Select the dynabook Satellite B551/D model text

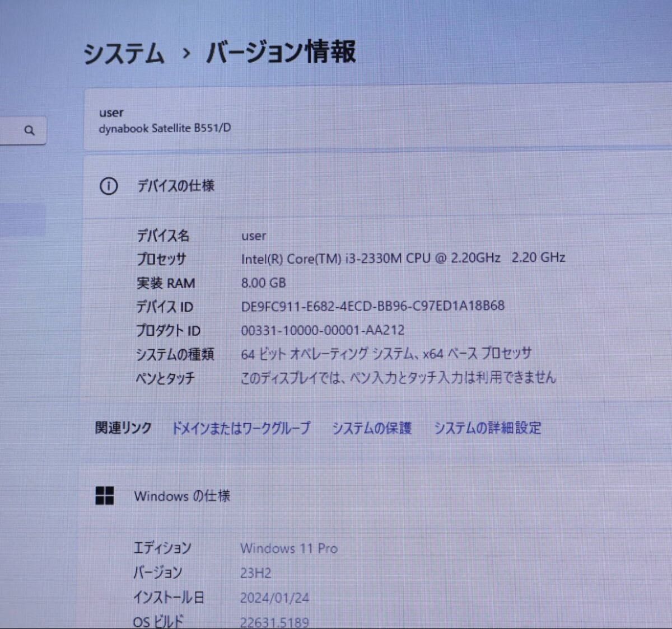coord(165,128)
